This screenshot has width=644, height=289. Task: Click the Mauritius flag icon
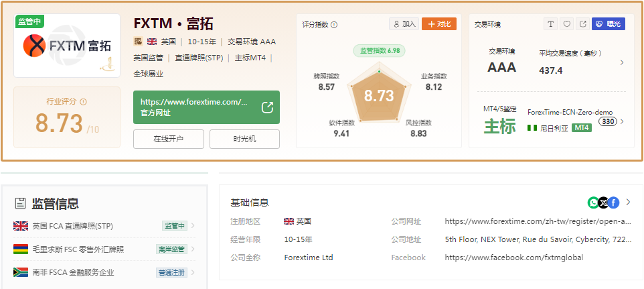coord(21,249)
